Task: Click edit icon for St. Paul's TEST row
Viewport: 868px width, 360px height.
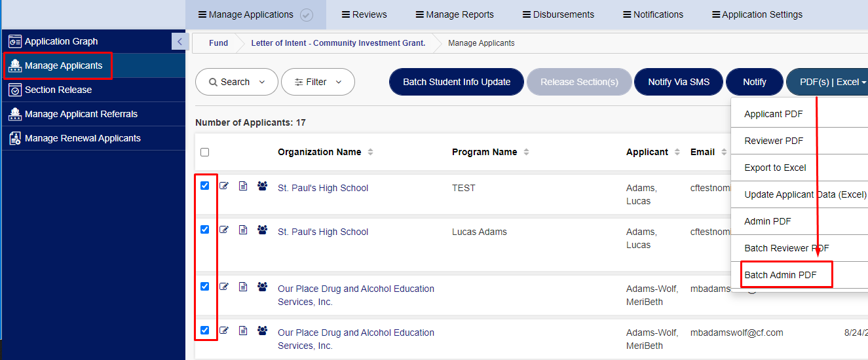Action: click(224, 186)
